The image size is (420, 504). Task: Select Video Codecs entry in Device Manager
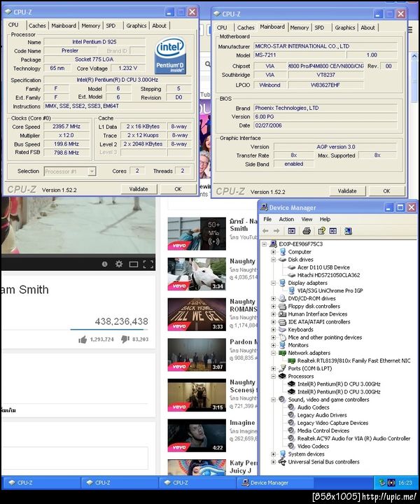313,446
